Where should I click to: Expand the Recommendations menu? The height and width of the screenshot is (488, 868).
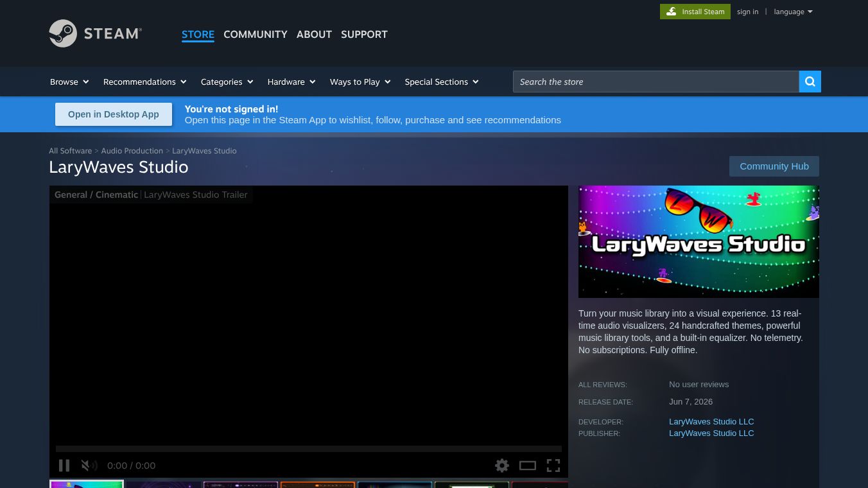[145, 82]
